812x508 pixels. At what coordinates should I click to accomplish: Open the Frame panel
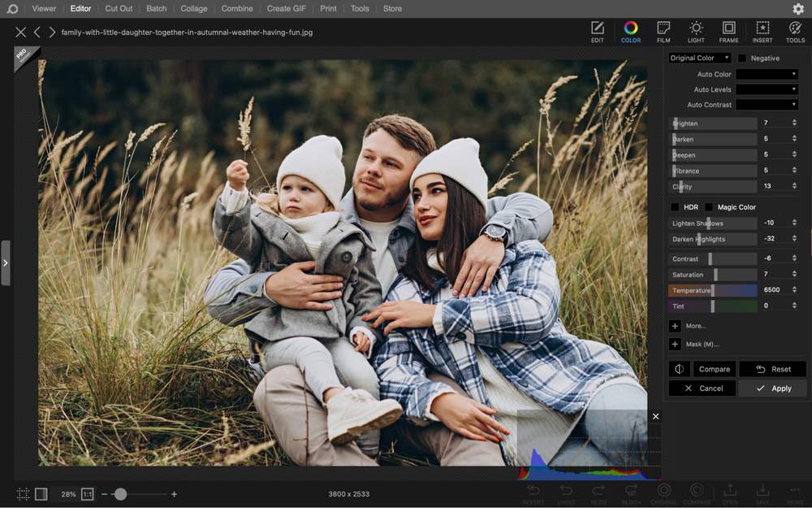point(728,32)
